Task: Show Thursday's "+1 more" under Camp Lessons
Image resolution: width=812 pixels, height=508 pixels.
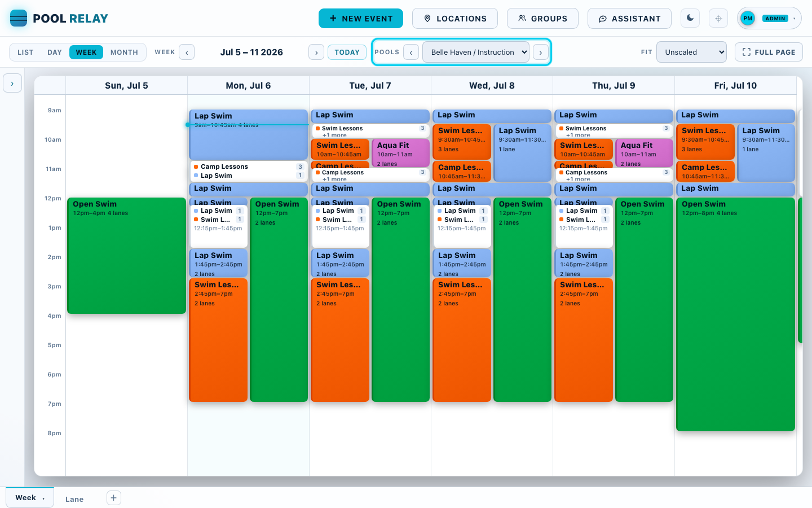Action: [578, 179]
